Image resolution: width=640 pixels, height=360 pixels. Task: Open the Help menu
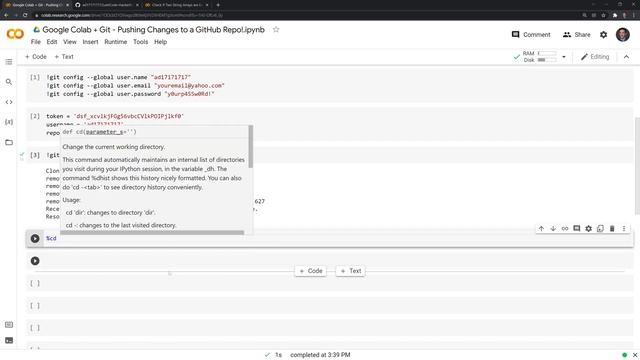click(x=160, y=42)
